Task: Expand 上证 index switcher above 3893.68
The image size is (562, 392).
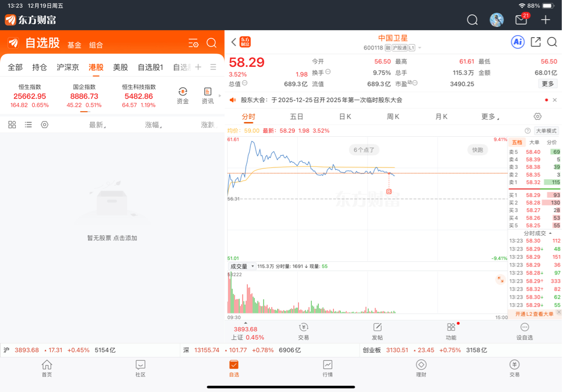Action: pos(246,323)
